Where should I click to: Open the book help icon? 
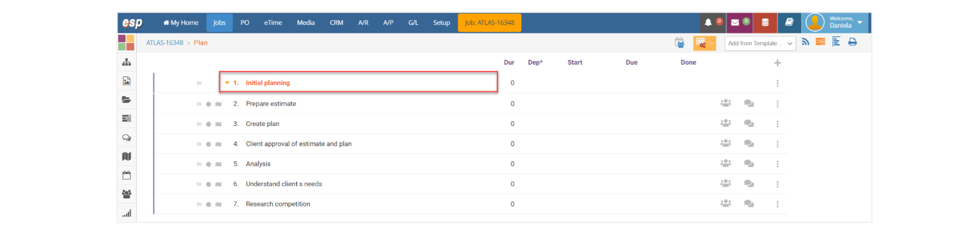tap(789, 22)
